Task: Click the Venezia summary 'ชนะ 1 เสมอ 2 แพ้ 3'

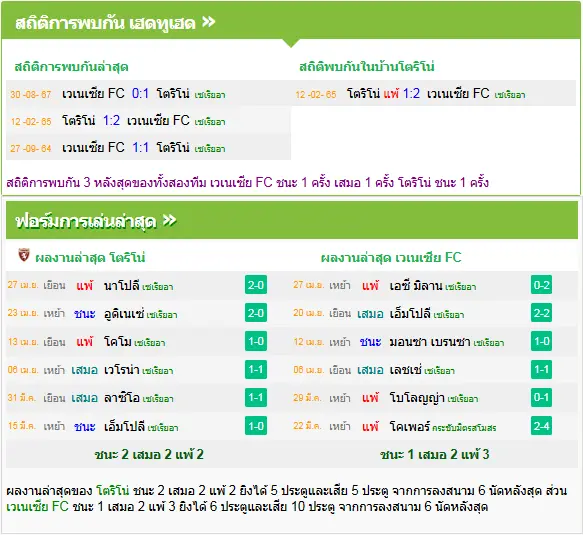Action: tap(434, 454)
